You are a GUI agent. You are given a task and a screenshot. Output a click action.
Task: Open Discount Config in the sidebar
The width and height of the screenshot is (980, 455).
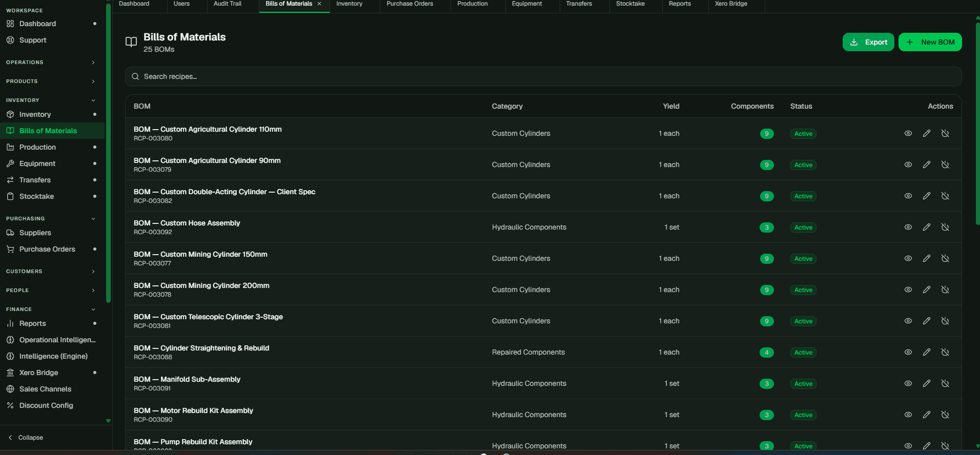pos(52,405)
